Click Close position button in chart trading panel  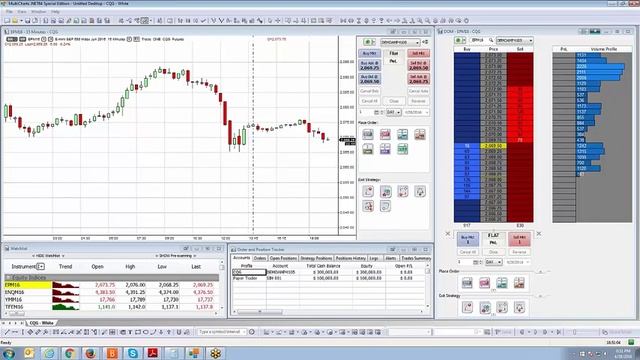(x=394, y=101)
